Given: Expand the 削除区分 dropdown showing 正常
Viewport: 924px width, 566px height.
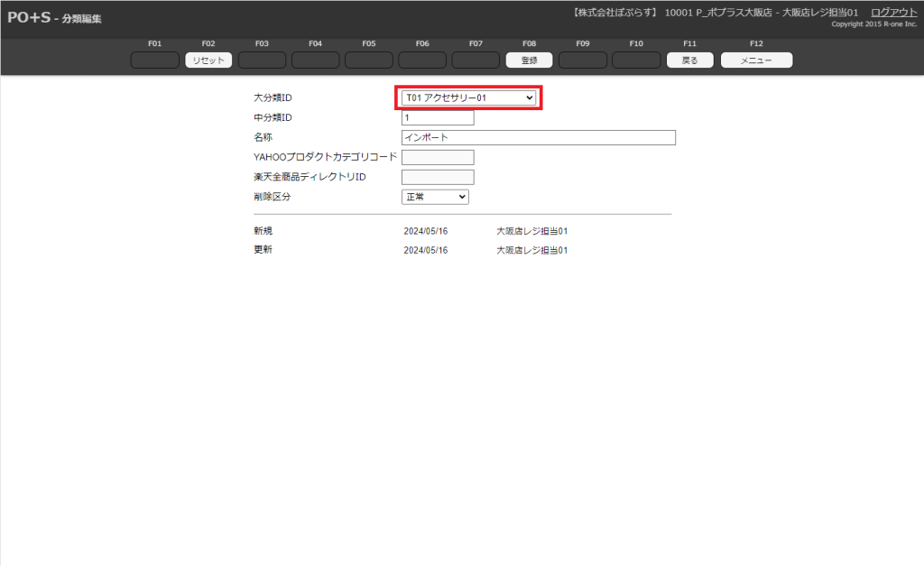Looking at the screenshot, I should tap(435, 197).
